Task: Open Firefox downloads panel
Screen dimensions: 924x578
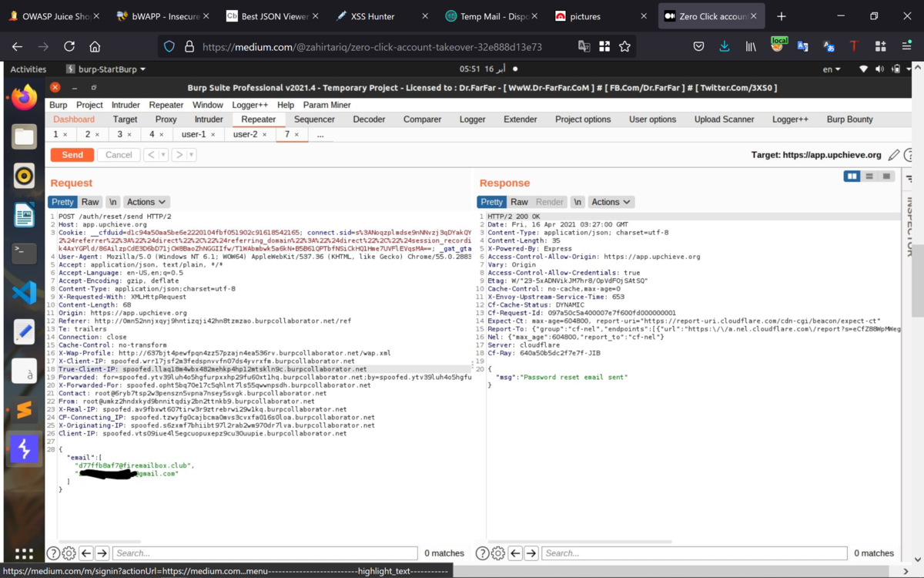Action: tap(725, 46)
